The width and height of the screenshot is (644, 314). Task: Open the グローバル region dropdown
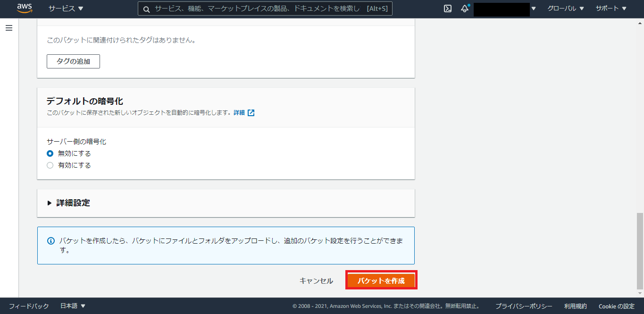[566, 8]
